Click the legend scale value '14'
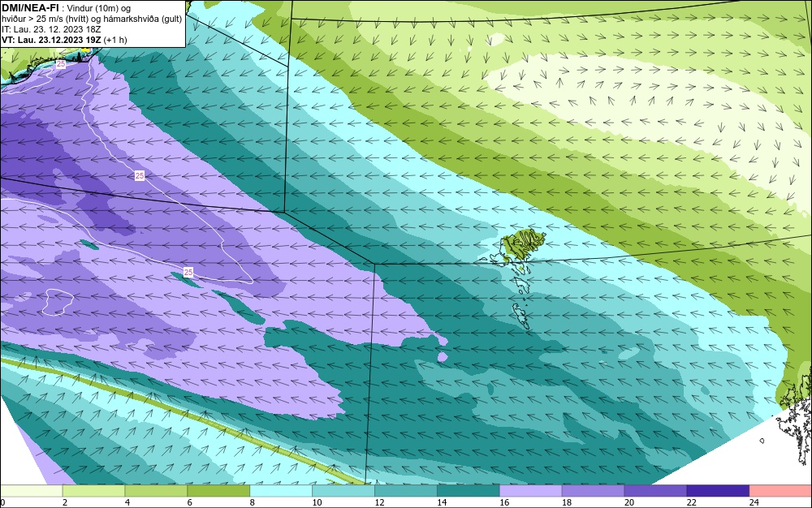Screen dimensions: 812x508 tap(442, 502)
